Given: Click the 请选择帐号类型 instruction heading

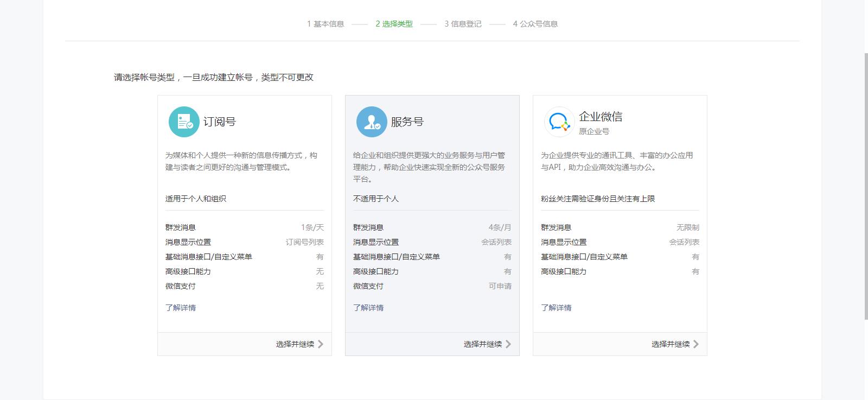Looking at the screenshot, I should 214,77.
